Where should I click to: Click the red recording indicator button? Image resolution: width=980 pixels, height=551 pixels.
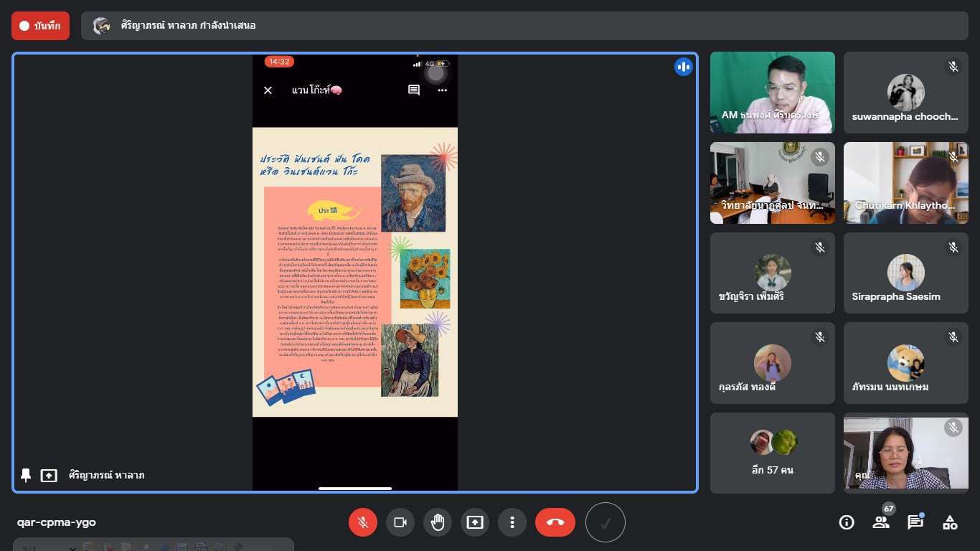click(x=40, y=26)
